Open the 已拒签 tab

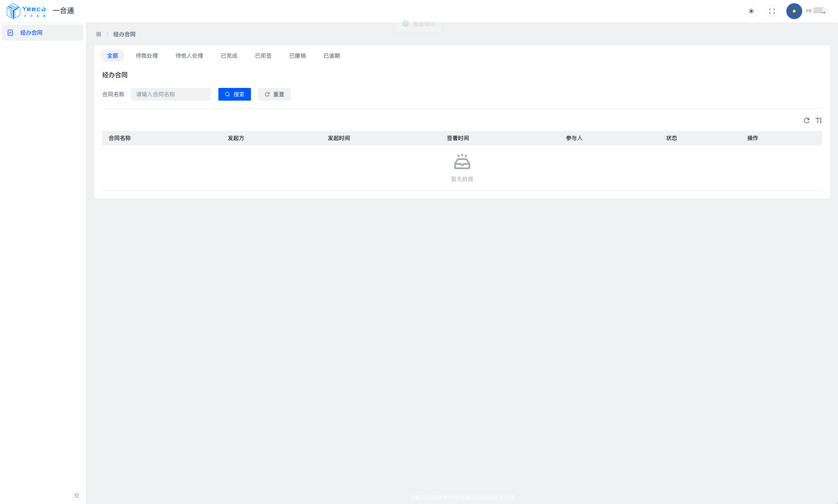(263, 56)
